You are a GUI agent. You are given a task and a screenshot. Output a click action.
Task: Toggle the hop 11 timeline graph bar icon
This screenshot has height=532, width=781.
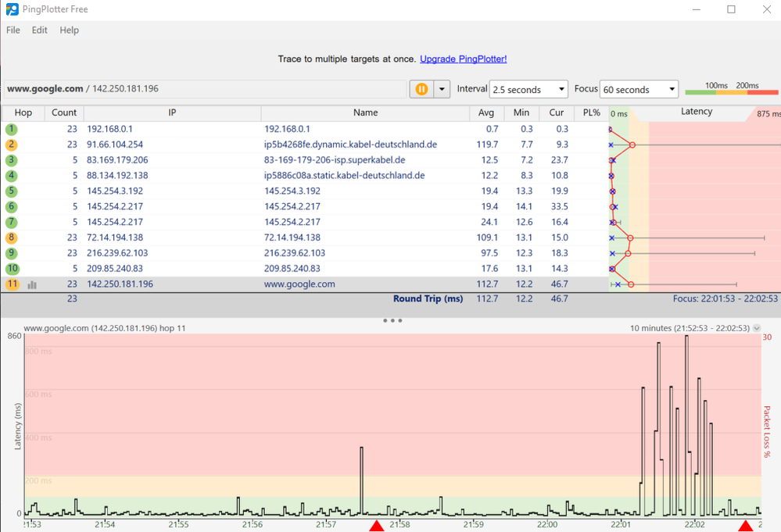point(32,284)
